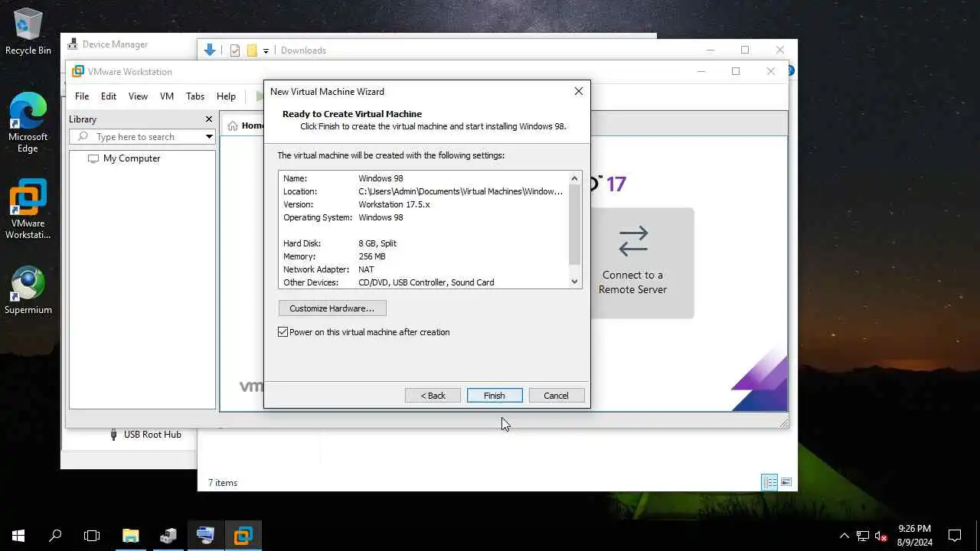
Task: Open the File menu in VMware Workstation
Action: click(82, 96)
